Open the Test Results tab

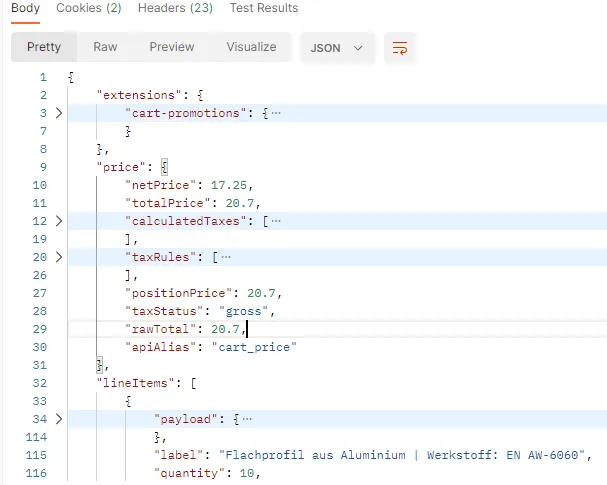[264, 8]
